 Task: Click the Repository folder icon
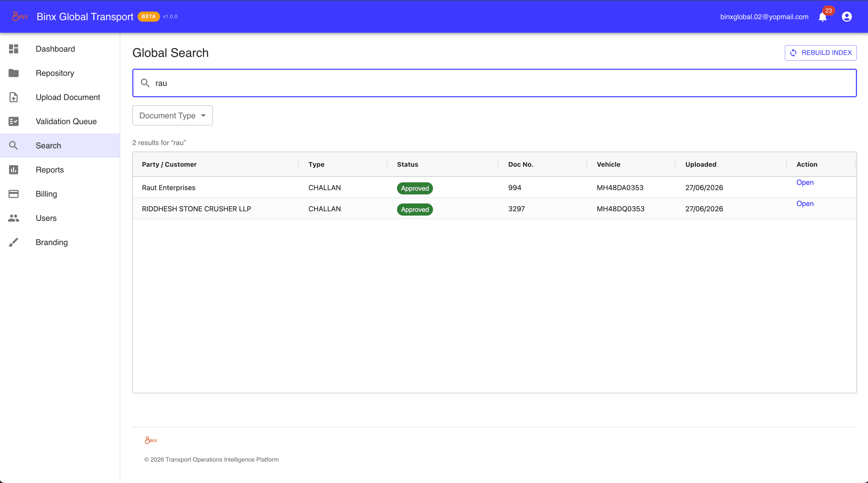click(x=14, y=73)
